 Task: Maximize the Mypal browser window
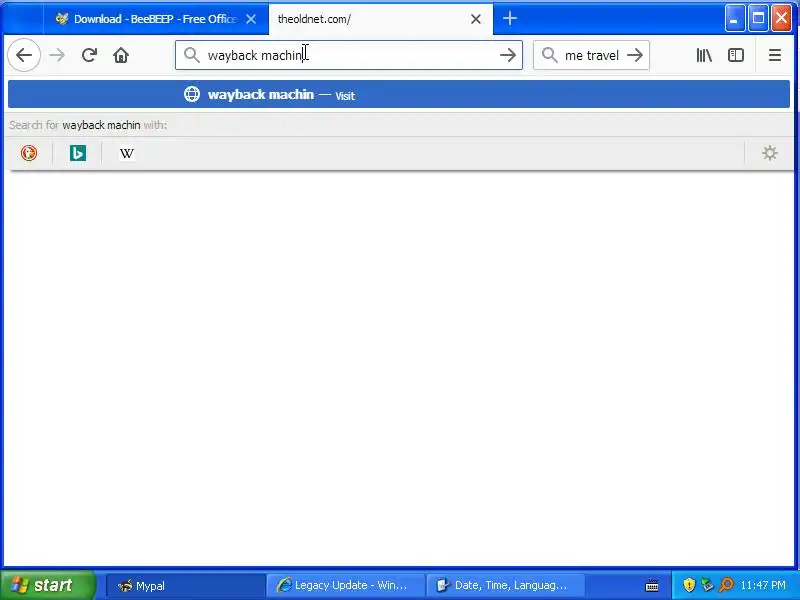(x=758, y=19)
